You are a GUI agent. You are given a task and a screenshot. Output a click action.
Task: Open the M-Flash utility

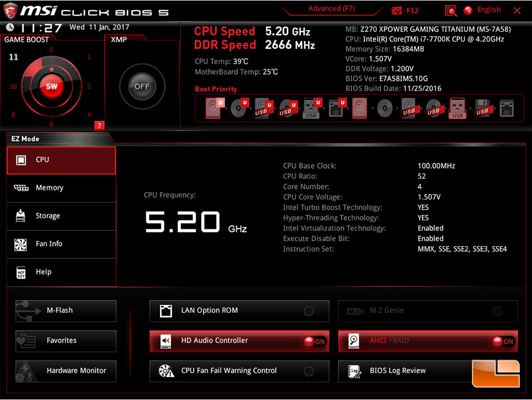66,311
